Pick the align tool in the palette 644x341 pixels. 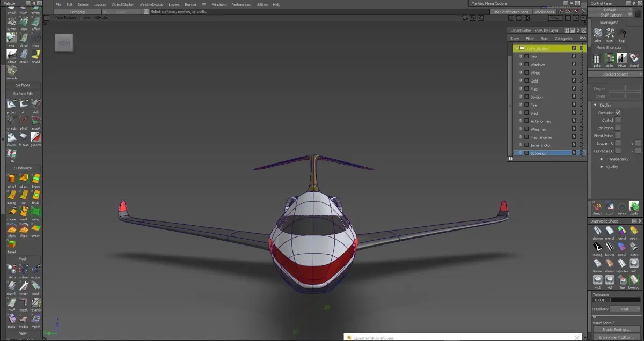click(24, 23)
